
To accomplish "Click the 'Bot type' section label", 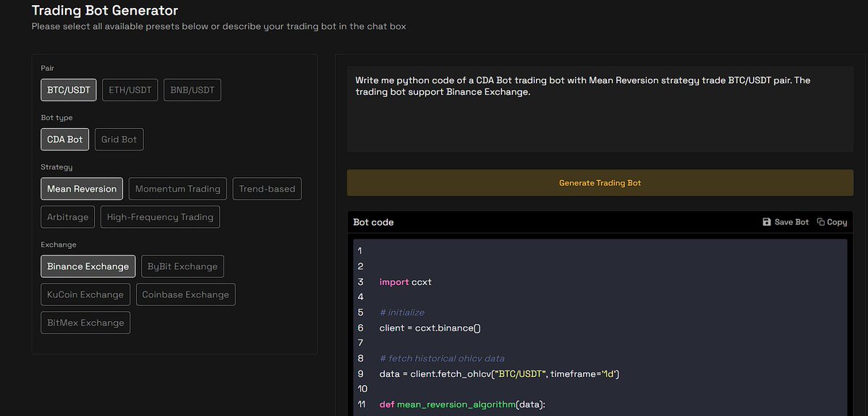I will (57, 117).
